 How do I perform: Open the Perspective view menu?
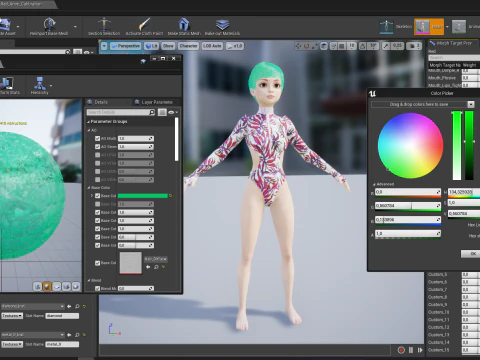coord(125,46)
